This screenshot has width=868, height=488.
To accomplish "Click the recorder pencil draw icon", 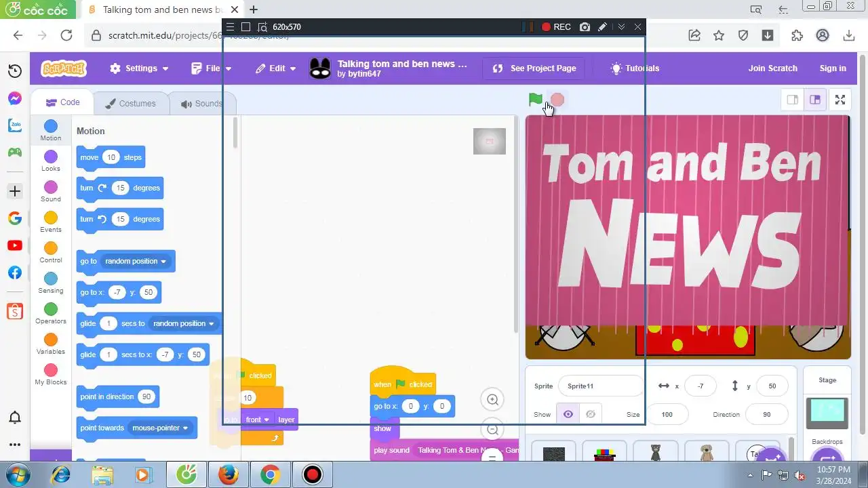I will coord(603,27).
